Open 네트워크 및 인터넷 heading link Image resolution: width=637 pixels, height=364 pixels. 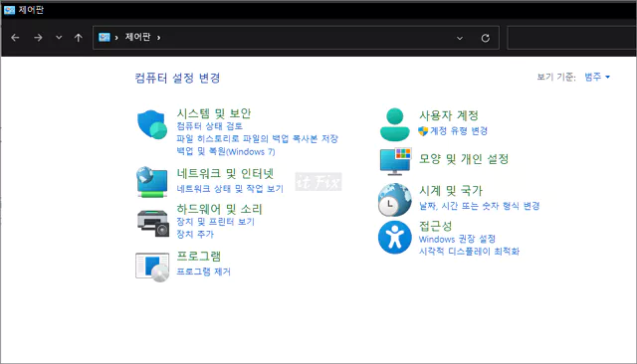click(x=225, y=174)
